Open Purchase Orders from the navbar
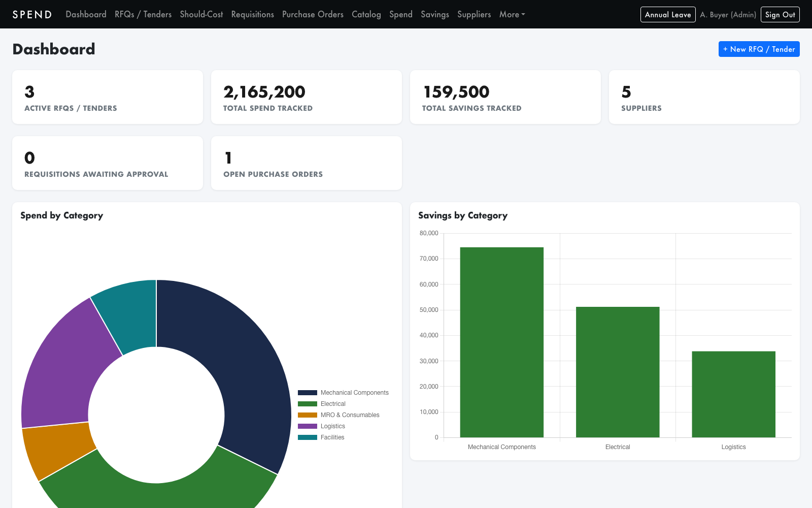 (313, 14)
